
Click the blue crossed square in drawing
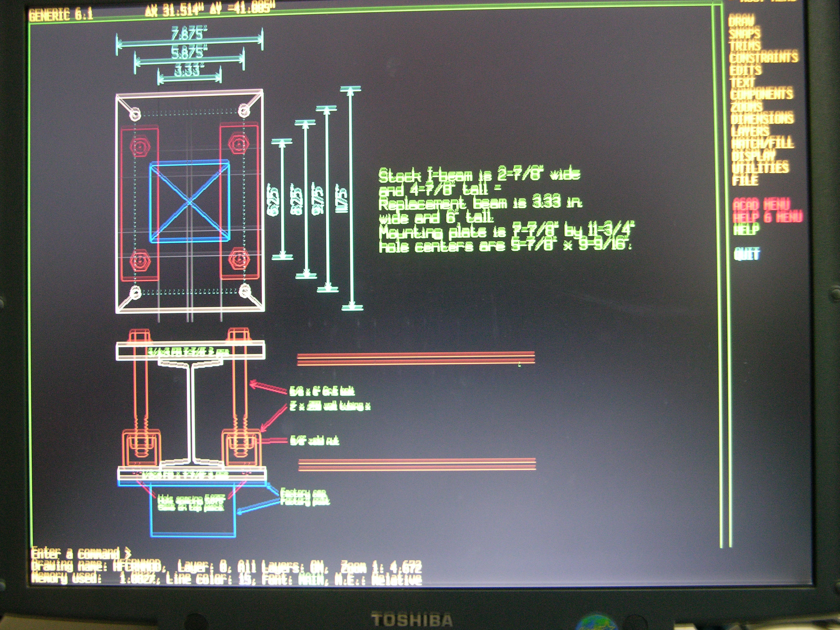189,202
